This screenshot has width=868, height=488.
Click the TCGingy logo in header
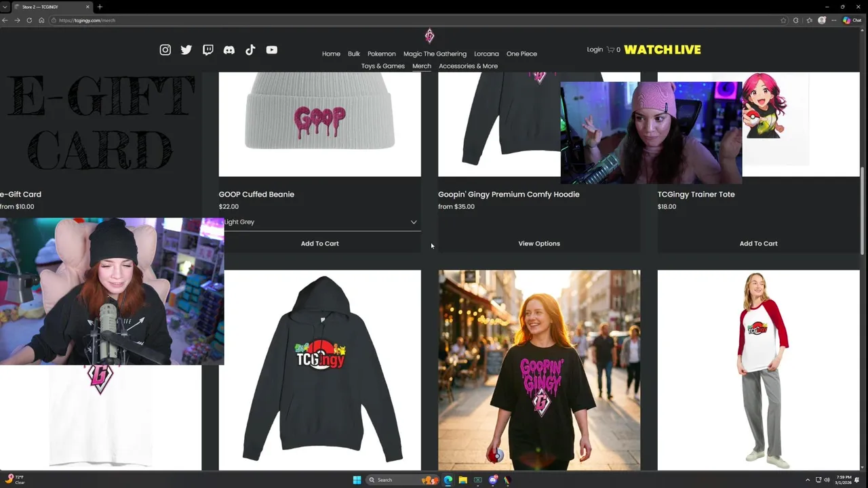[x=429, y=36]
